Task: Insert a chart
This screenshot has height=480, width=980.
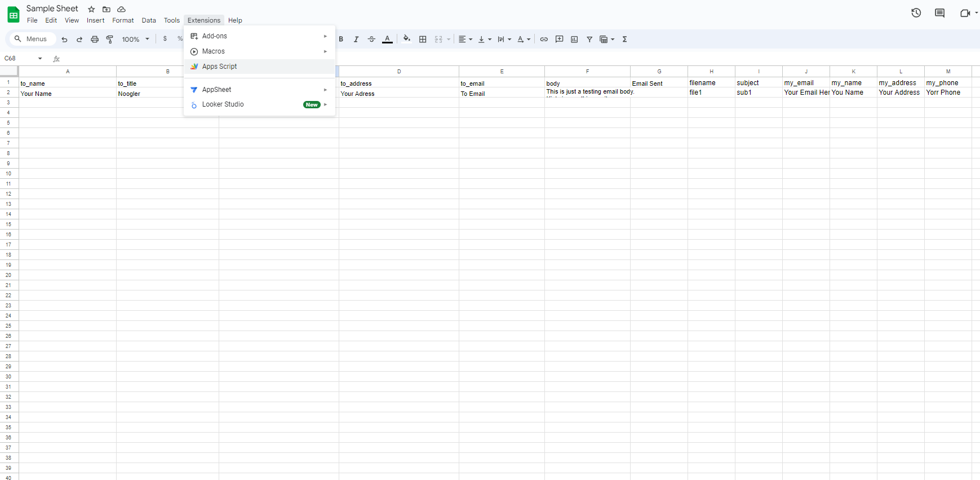Action: coord(574,39)
